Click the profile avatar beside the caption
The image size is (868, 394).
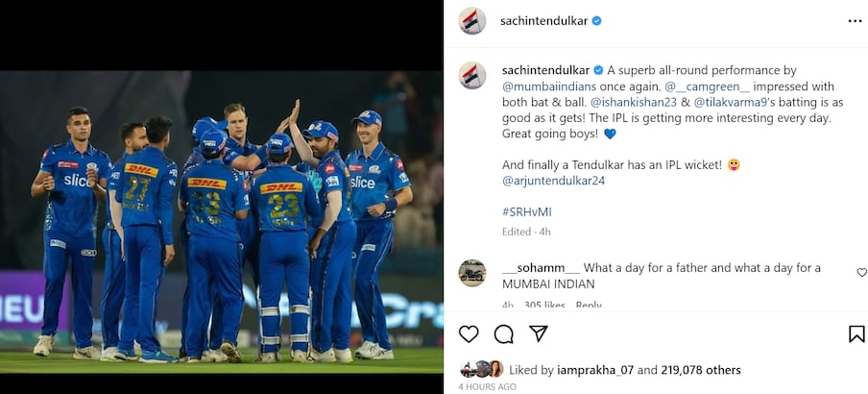click(x=472, y=75)
